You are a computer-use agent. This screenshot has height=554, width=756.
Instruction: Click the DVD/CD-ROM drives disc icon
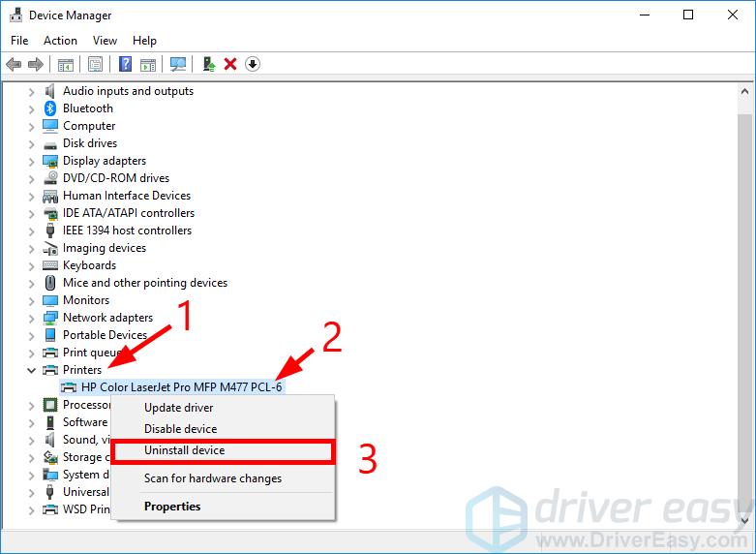[x=50, y=178]
